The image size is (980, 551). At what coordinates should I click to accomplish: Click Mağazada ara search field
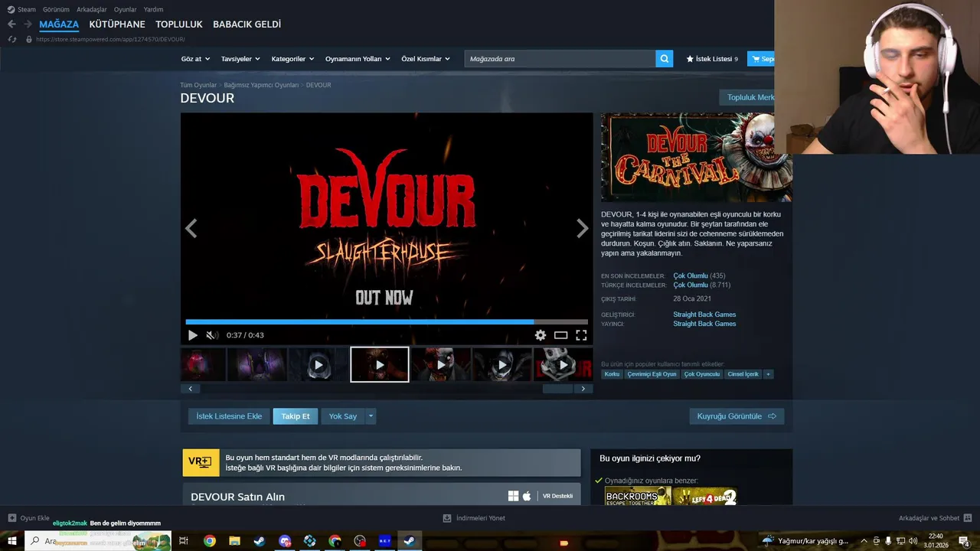pos(560,59)
